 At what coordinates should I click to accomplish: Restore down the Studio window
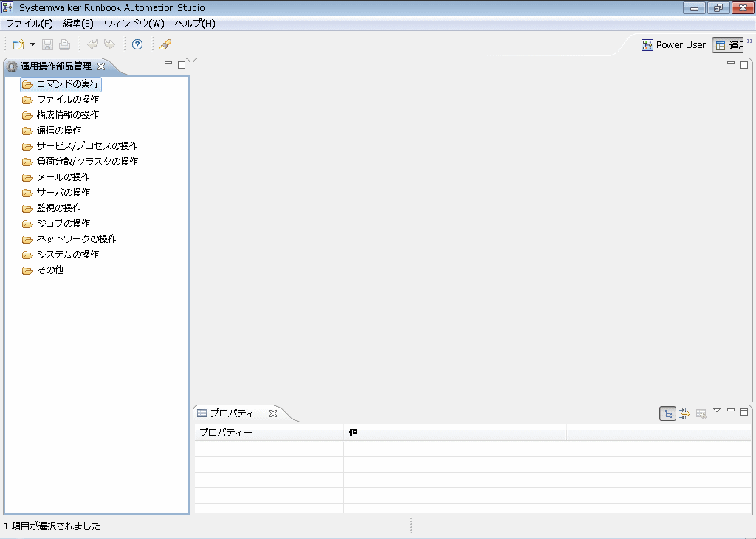[718, 7]
